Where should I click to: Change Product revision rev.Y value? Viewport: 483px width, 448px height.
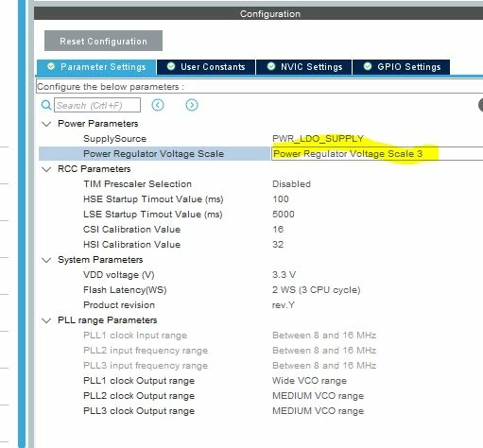pyautogui.click(x=284, y=305)
